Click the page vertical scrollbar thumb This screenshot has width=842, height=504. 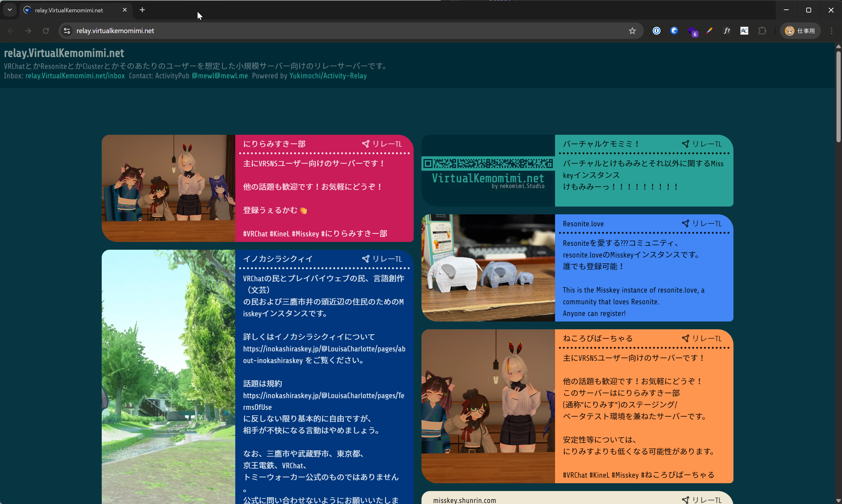[838, 97]
